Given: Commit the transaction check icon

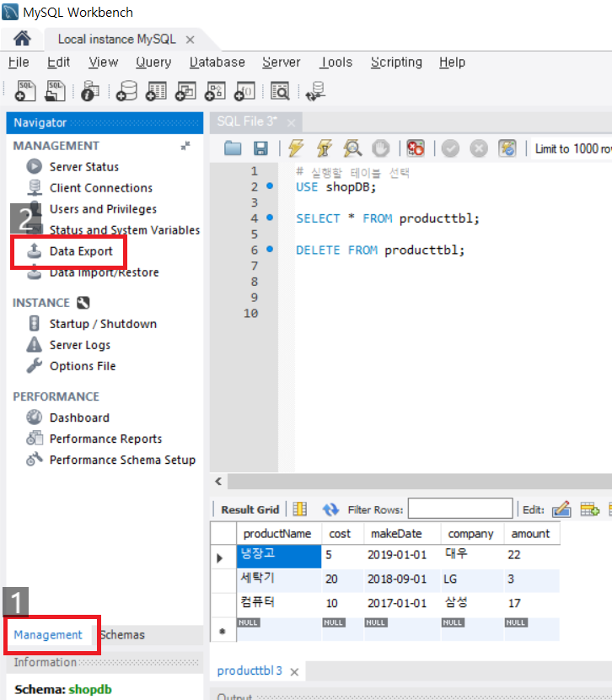Looking at the screenshot, I should coord(450,148).
